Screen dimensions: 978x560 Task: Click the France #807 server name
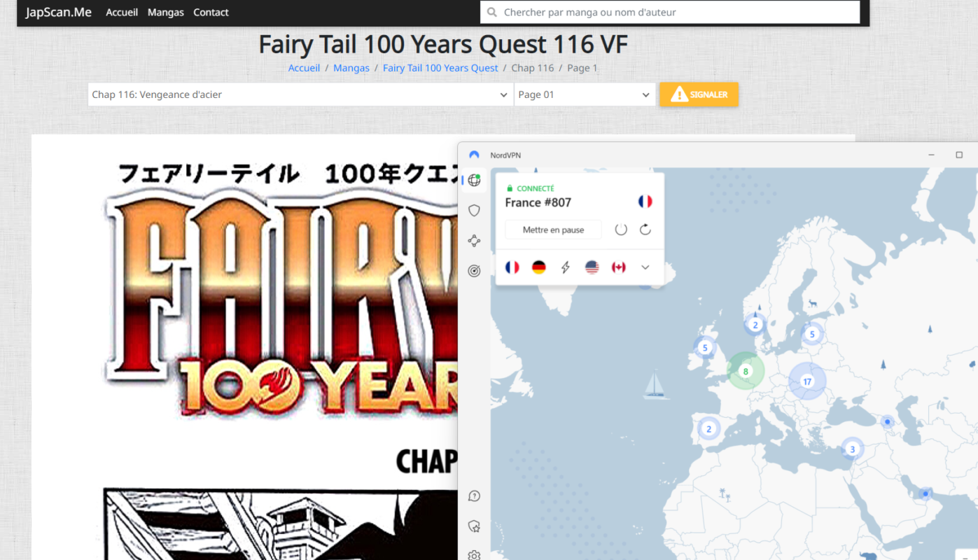(538, 202)
